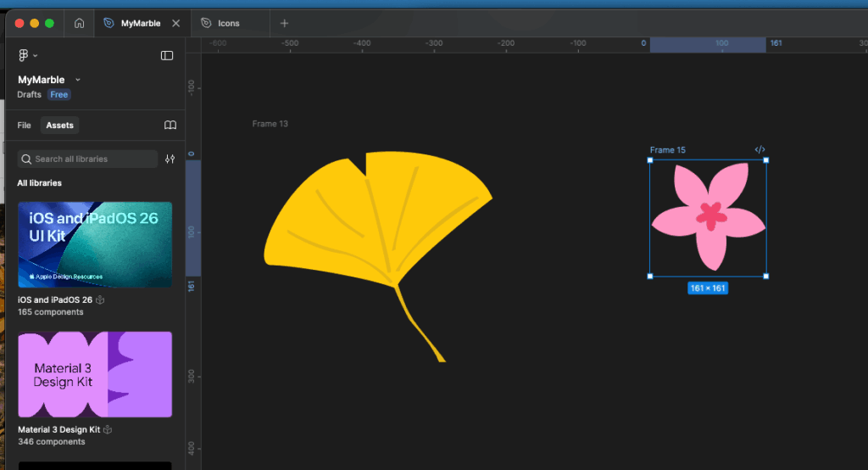Select the File tab in left panel
868x470 pixels.
point(25,126)
